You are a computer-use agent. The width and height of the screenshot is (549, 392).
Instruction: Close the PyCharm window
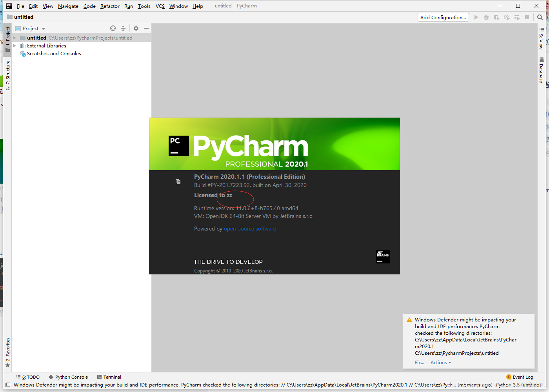pos(536,6)
